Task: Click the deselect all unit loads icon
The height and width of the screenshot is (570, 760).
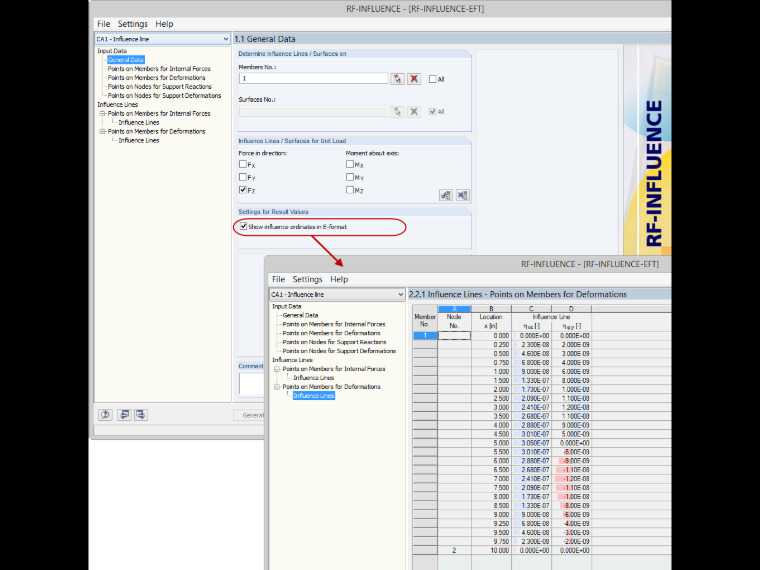Action: [462, 195]
